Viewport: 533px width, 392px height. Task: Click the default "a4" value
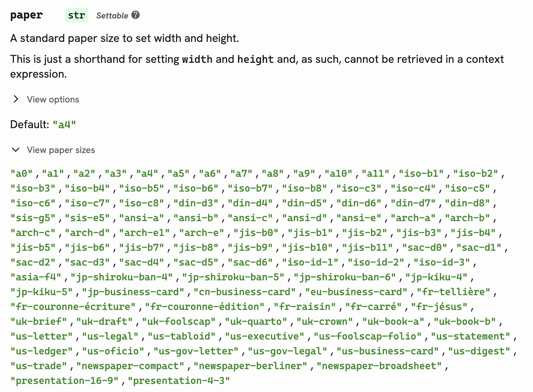click(x=64, y=125)
